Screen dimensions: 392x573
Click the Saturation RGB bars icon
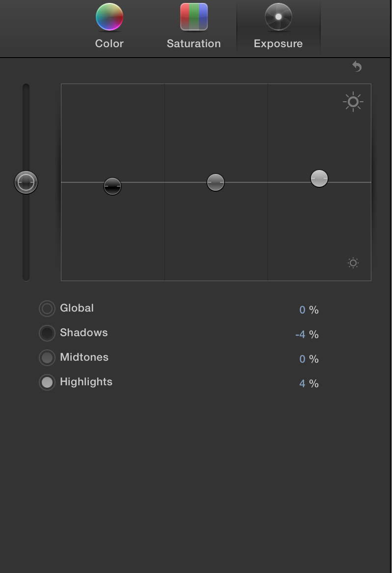click(x=194, y=17)
